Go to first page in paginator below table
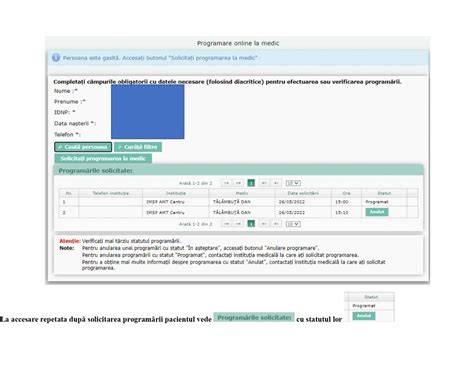 point(226,224)
